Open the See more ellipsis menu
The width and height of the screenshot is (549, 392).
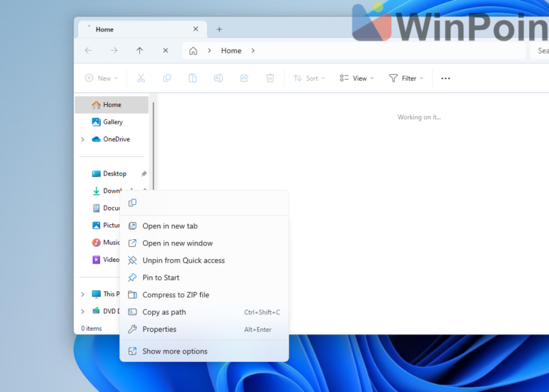(x=445, y=79)
